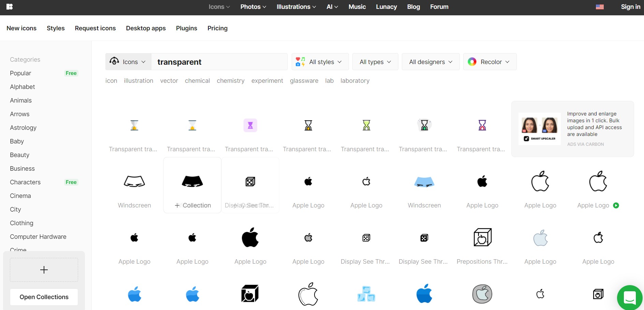Select the hourglass icon inside grey circle
The width and height of the screenshot is (644, 310).
tap(424, 125)
